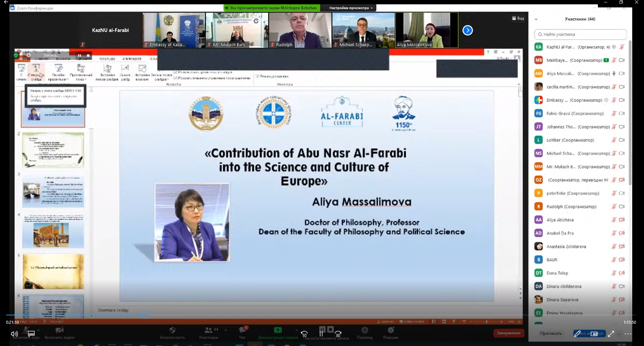This screenshot has width=644, height=346.
Task: Open the Безопасность shield icon in Zoom
Action: coord(172,330)
